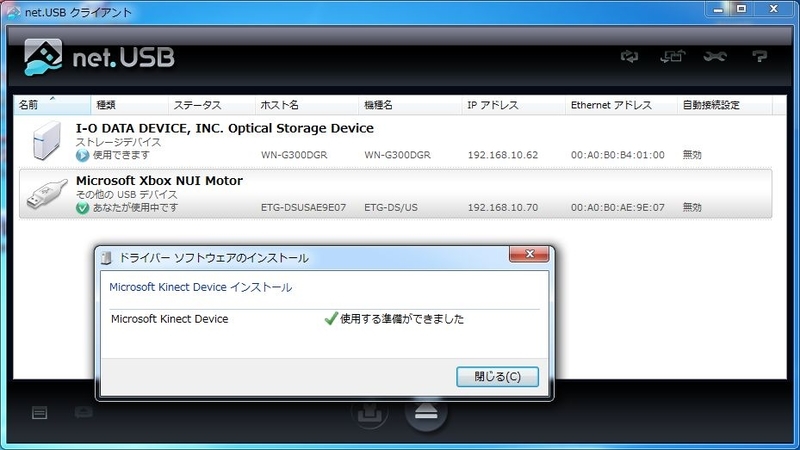Click IP address 192.168.10.70
Viewport: 800px width, 450px height.
[x=503, y=208]
